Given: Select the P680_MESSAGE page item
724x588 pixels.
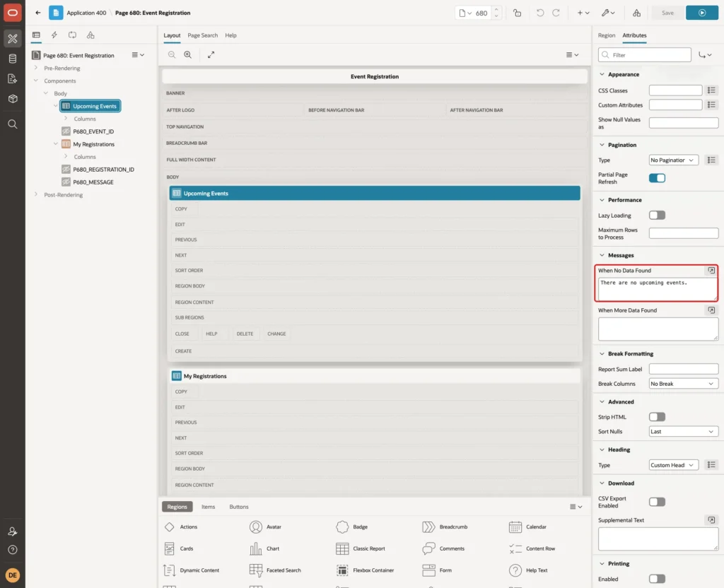Looking at the screenshot, I should tap(93, 182).
